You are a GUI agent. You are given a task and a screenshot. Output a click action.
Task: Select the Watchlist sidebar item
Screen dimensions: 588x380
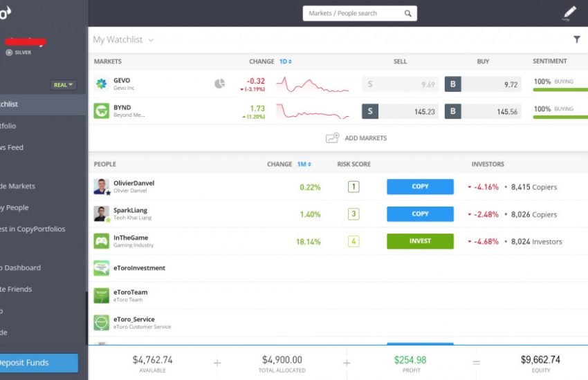44,104
